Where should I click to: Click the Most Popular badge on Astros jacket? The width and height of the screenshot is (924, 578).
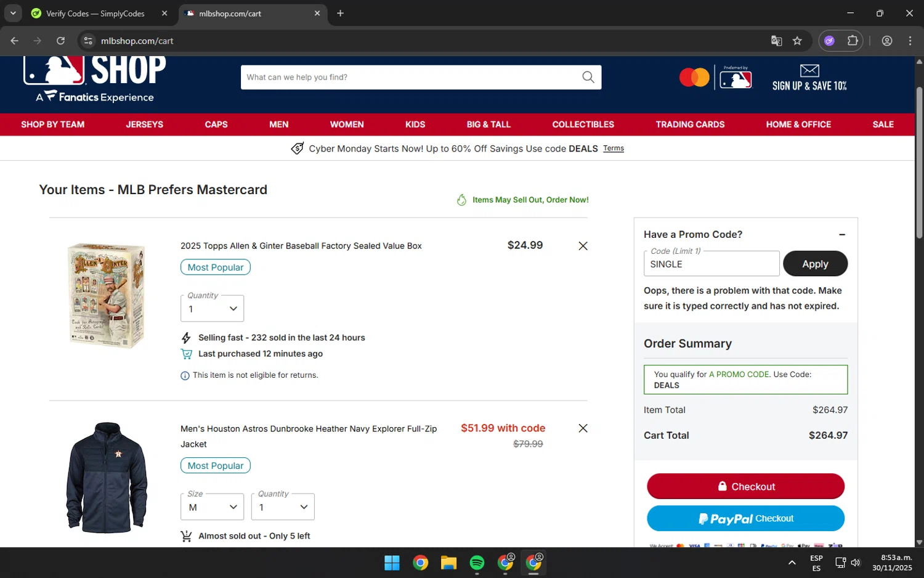pos(216,466)
